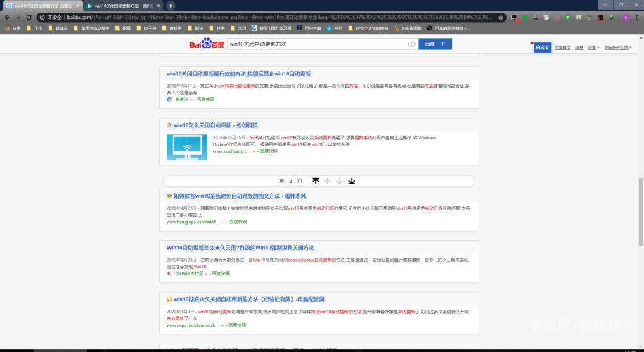Image resolution: width=644 pixels, height=352 pixels.
Task: Expand the MeetHR username dropdown
Action: pos(618,48)
